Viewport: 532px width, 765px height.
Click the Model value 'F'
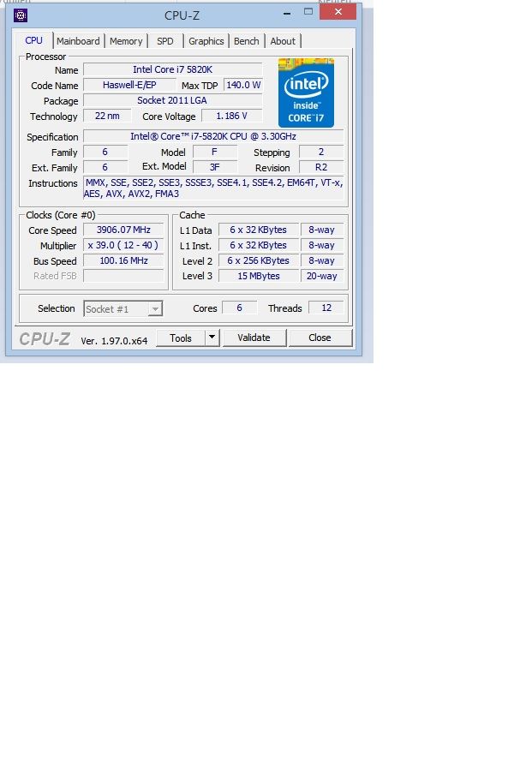(x=214, y=152)
